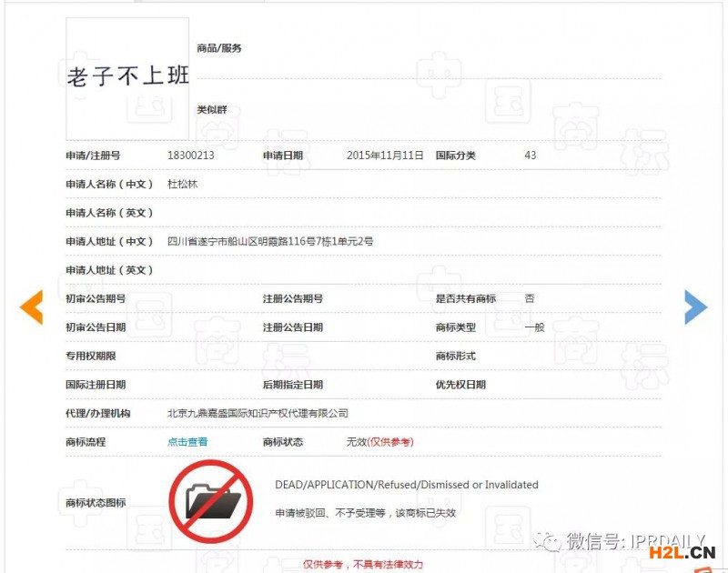Click the red 仅供参考，不具有法律效力 disclaimer

point(363,564)
